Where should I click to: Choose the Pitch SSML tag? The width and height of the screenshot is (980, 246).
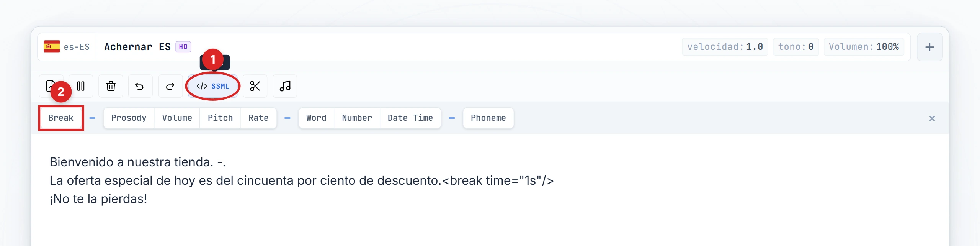click(220, 118)
